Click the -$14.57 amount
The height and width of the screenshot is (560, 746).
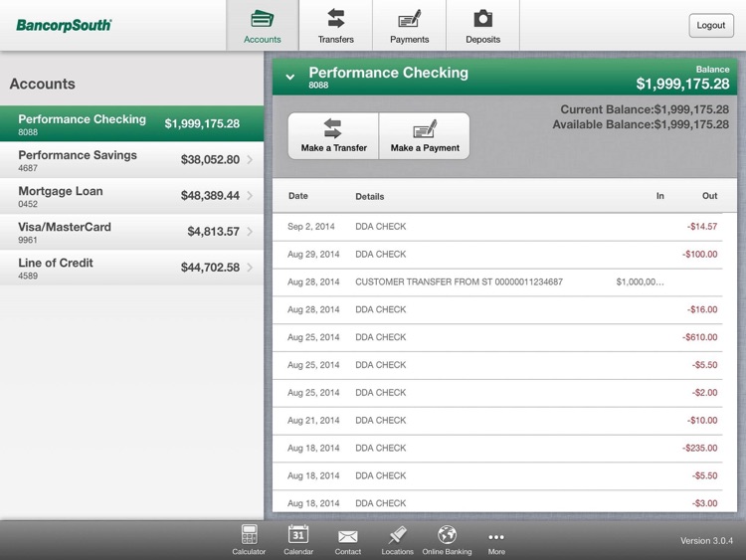(x=702, y=227)
